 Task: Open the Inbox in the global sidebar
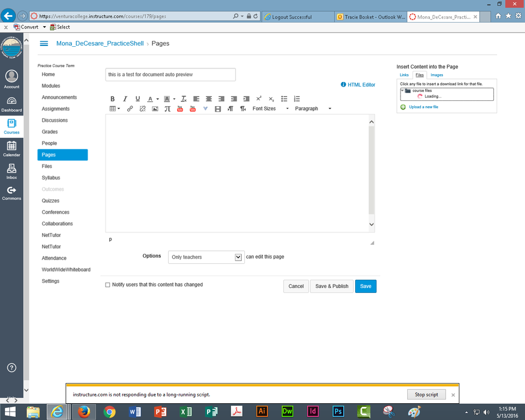(12, 171)
